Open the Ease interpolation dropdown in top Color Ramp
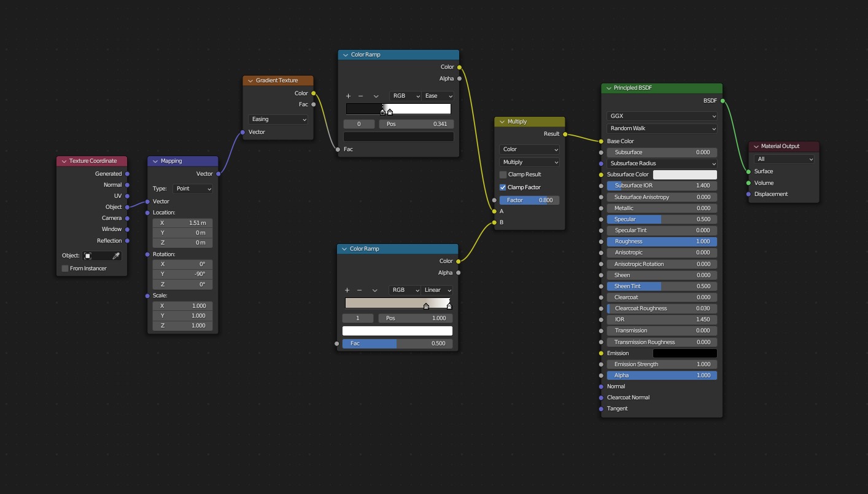Screen dimensions: 868x494 (438, 96)
